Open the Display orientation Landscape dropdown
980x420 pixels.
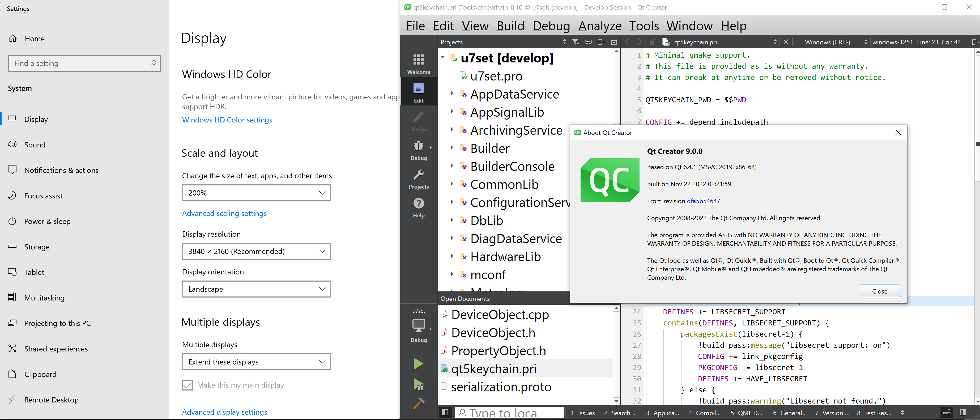coord(256,289)
